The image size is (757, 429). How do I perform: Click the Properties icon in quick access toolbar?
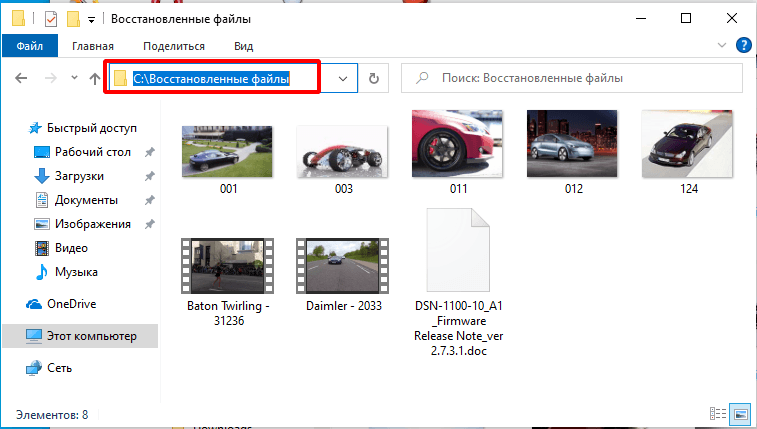(x=51, y=19)
